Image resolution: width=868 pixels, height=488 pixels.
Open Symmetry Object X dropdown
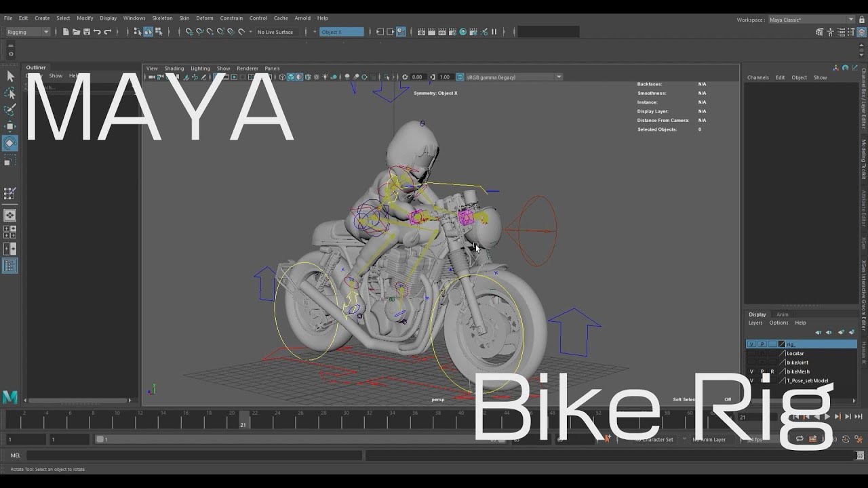pyautogui.click(x=342, y=32)
